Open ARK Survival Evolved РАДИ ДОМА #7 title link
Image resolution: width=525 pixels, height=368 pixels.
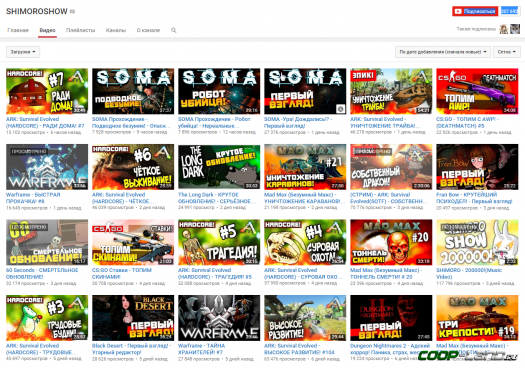[x=45, y=123]
